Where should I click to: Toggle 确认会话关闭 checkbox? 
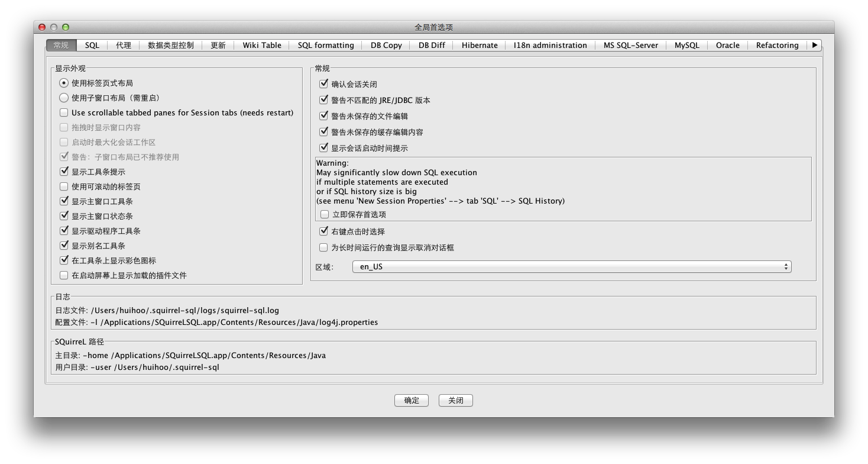click(x=323, y=85)
